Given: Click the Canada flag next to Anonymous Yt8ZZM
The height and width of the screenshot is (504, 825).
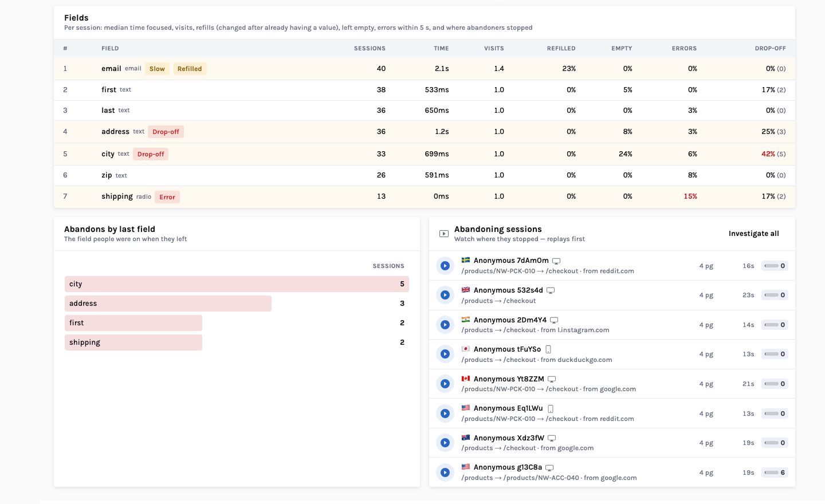Looking at the screenshot, I should pos(466,379).
